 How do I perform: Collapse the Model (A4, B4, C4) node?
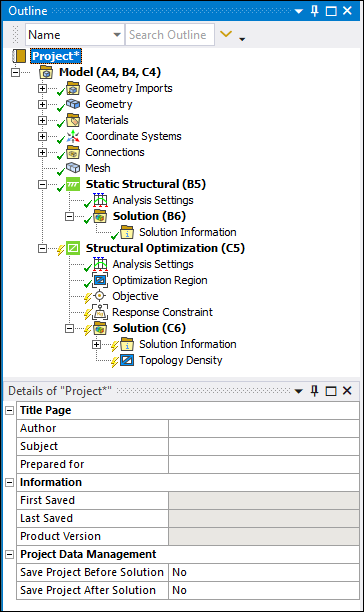pos(15,72)
